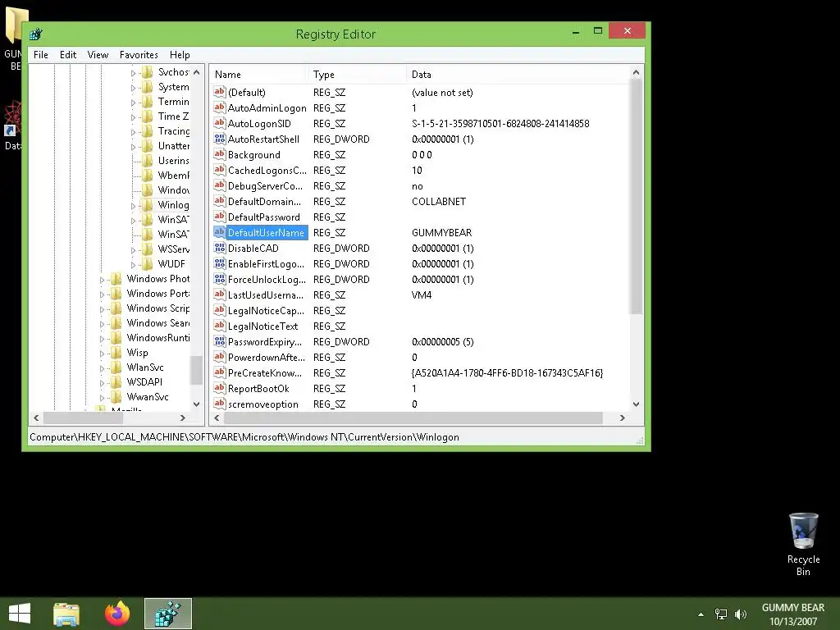Open the Edit menu
This screenshot has height=630, width=840.
(68, 55)
